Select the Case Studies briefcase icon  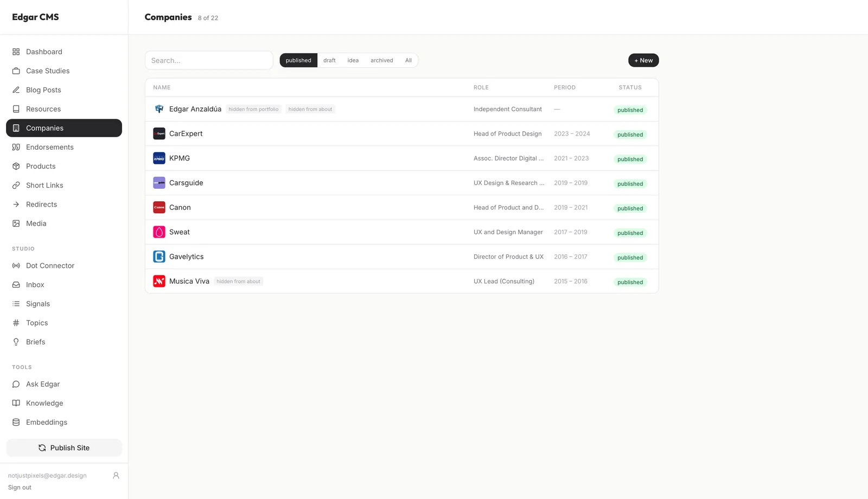coord(16,71)
